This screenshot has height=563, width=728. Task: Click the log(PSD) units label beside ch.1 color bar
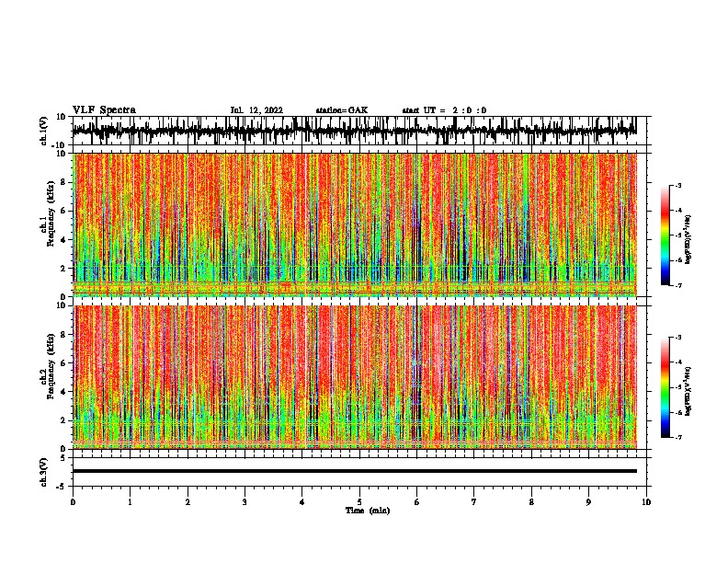(688, 239)
